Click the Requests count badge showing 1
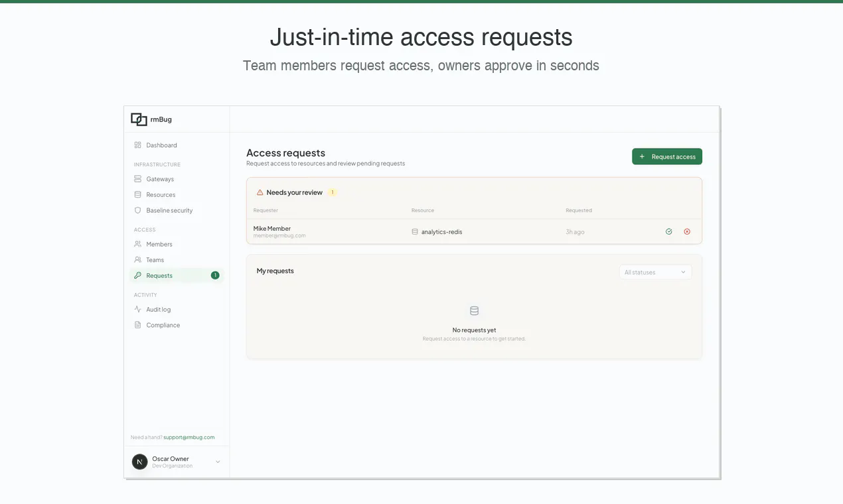 pyautogui.click(x=215, y=275)
